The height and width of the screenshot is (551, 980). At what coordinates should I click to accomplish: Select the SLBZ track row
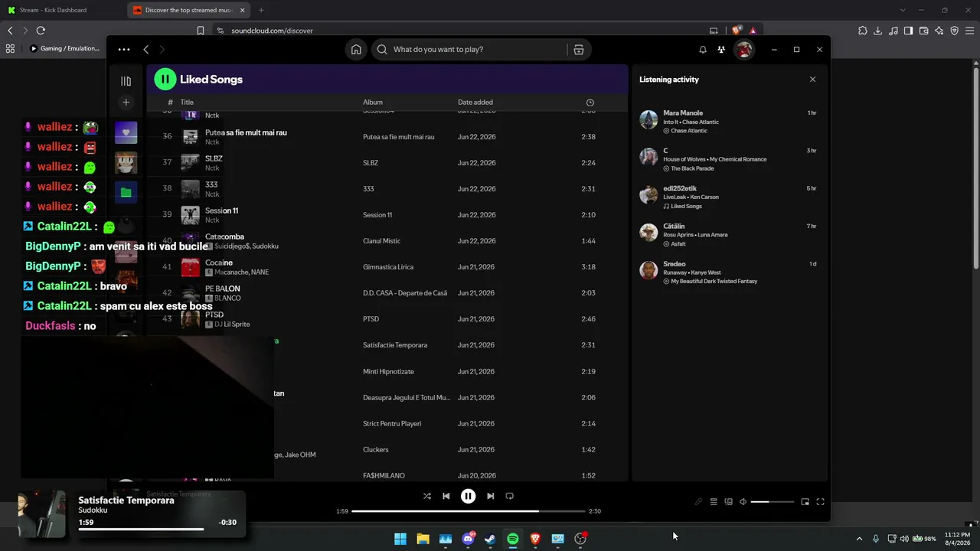(386, 163)
